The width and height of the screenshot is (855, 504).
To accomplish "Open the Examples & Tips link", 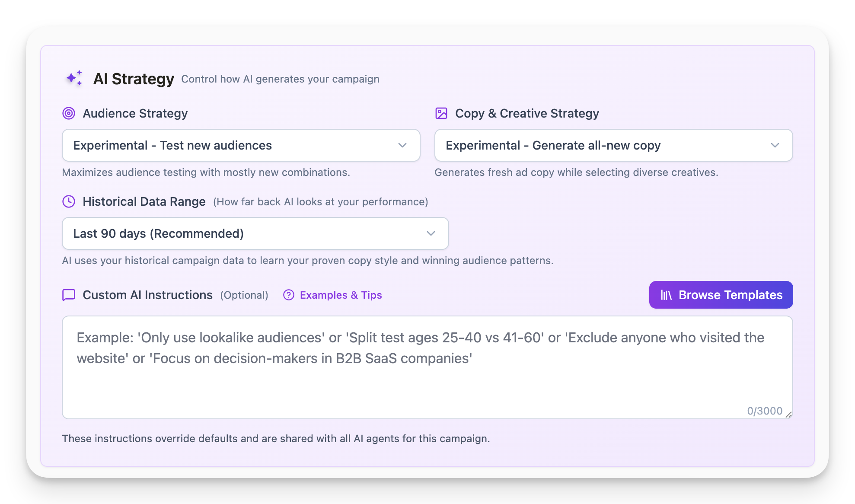I will coord(341,295).
